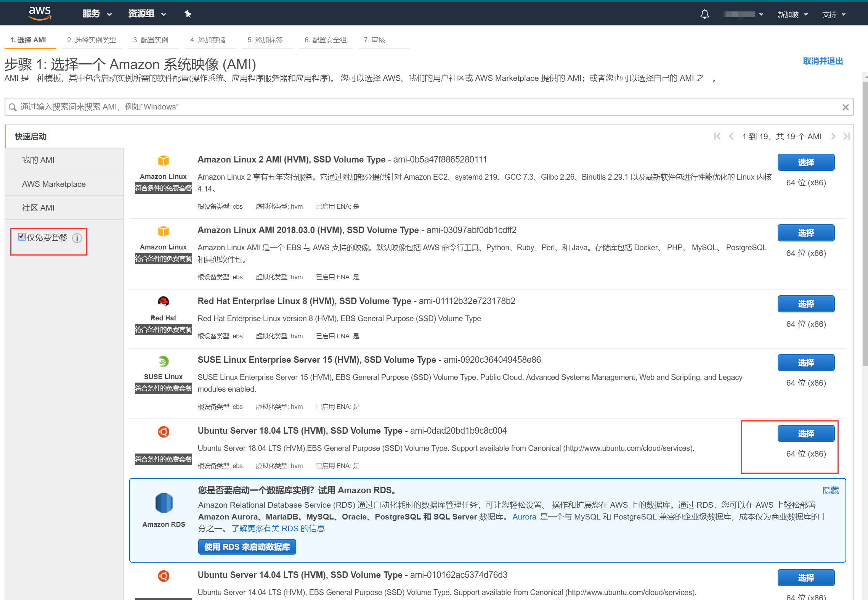Open the 资源组 dropdown
The height and width of the screenshot is (600, 868).
click(147, 14)
